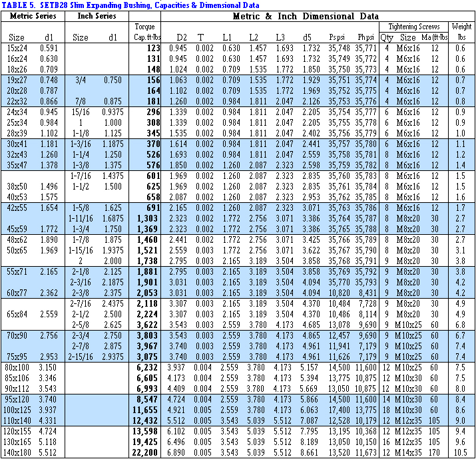Select metric size cell '19x27'
The image size is (476, 459).
point(17,80)
